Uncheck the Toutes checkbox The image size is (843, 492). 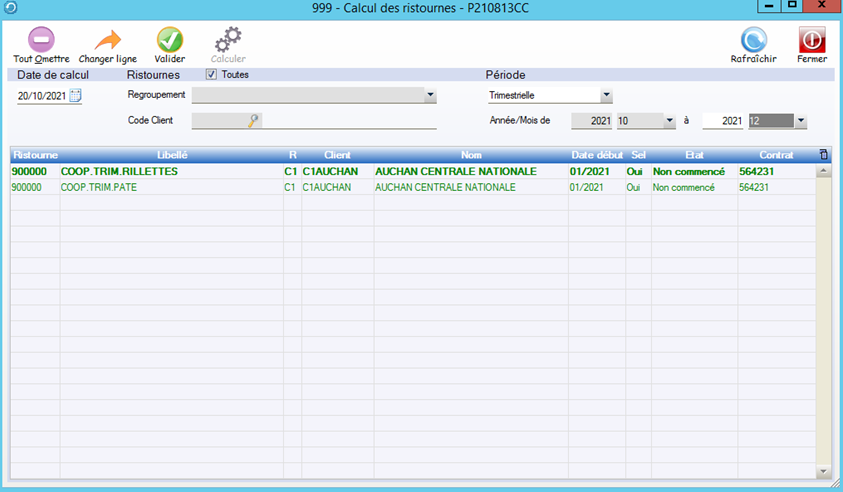click(211, 74)
